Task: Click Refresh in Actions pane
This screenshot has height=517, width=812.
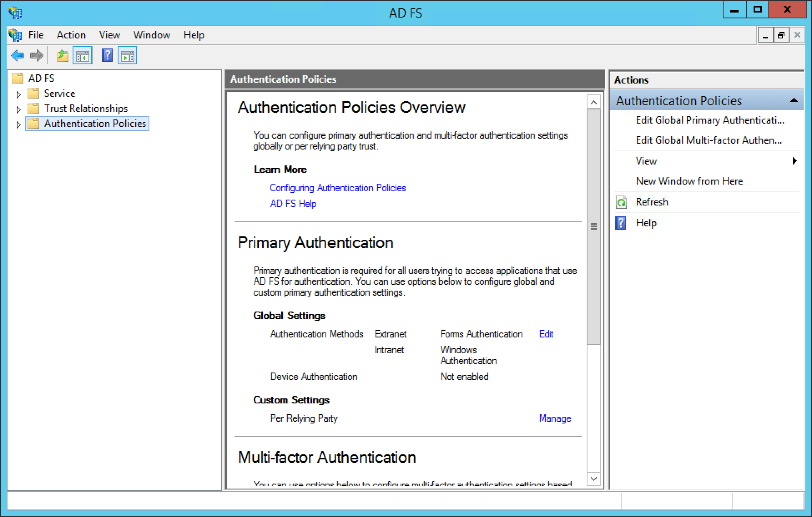Action: (x=652, y=202)
